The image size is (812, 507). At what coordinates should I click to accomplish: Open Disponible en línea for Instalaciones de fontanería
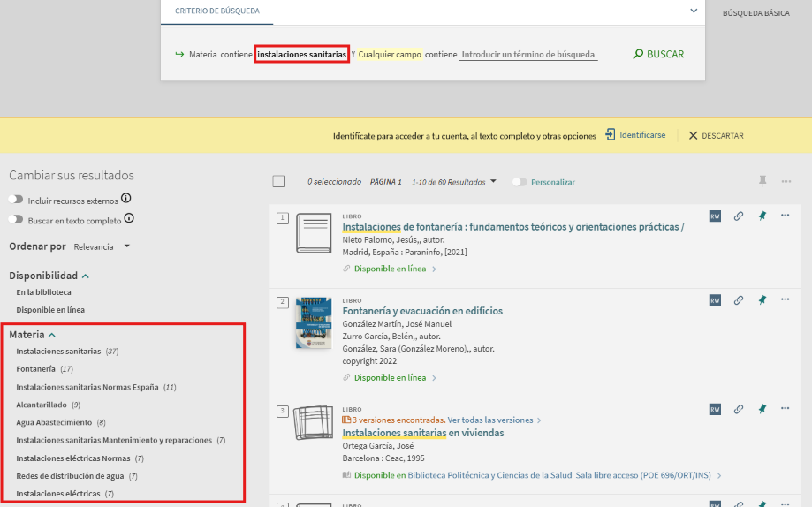(x=390, y=269)
